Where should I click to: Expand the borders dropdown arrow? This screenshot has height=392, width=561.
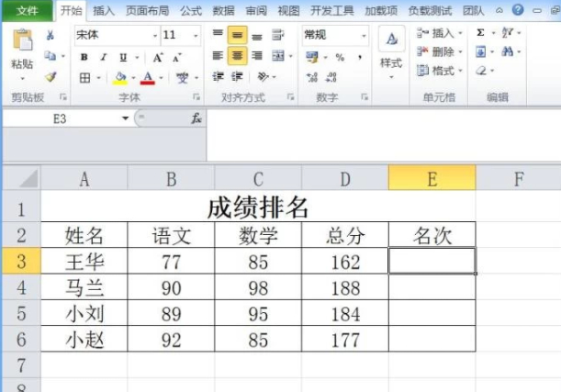99,78
